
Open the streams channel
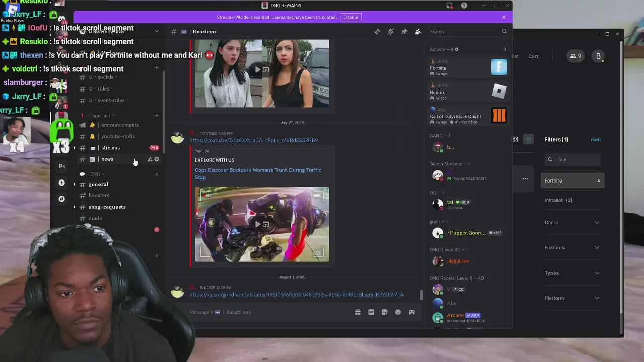(110, 148)
